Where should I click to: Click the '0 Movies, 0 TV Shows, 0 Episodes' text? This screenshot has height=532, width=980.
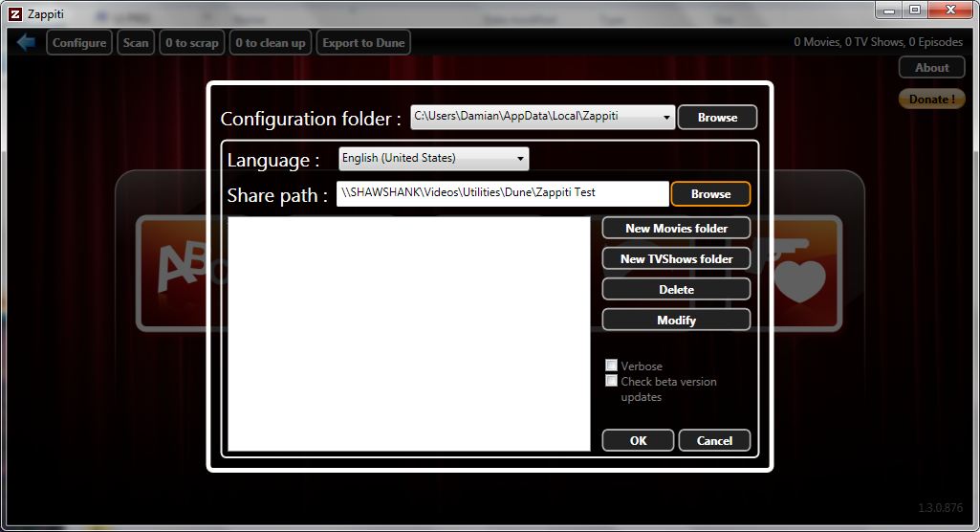tap(878, 42)
